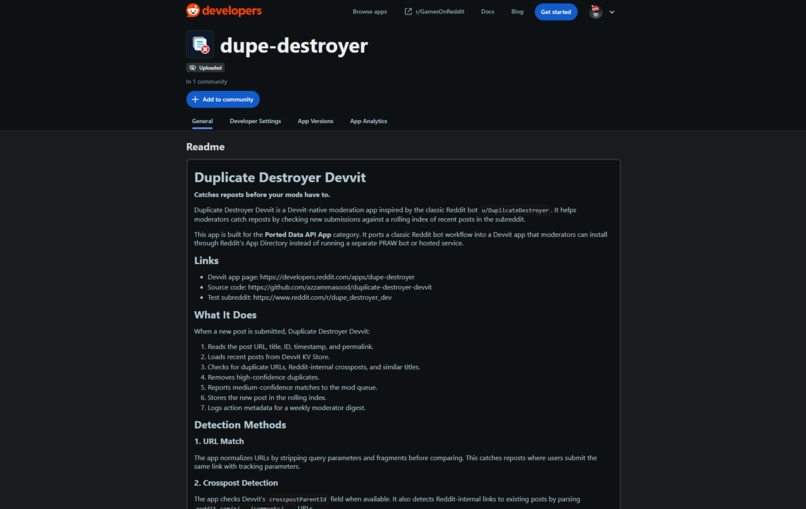Screen dimensions: 806x509
Task: Click the 'In 1 community' text
Action: (206, 81)
